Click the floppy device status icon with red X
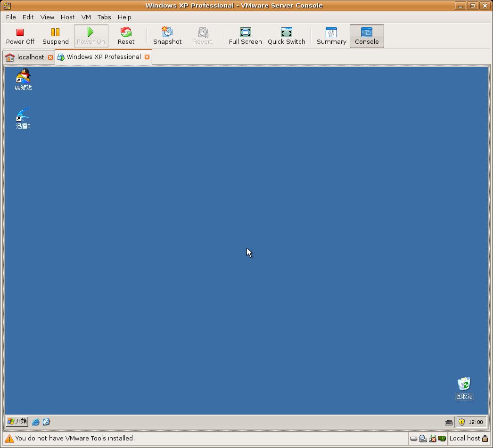This screenshot has width=493, height=448. point(433,439)
